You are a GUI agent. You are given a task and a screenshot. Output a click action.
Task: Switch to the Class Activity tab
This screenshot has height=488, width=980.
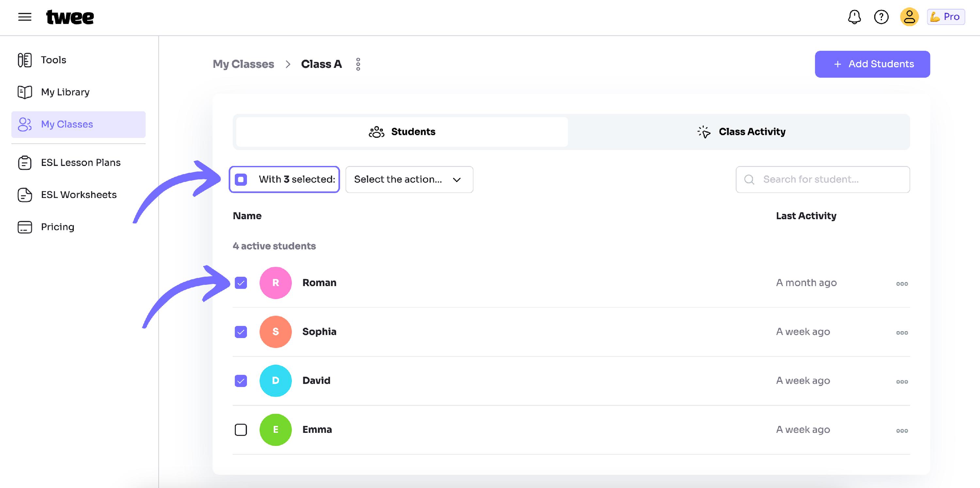click(x=741, y=132)
